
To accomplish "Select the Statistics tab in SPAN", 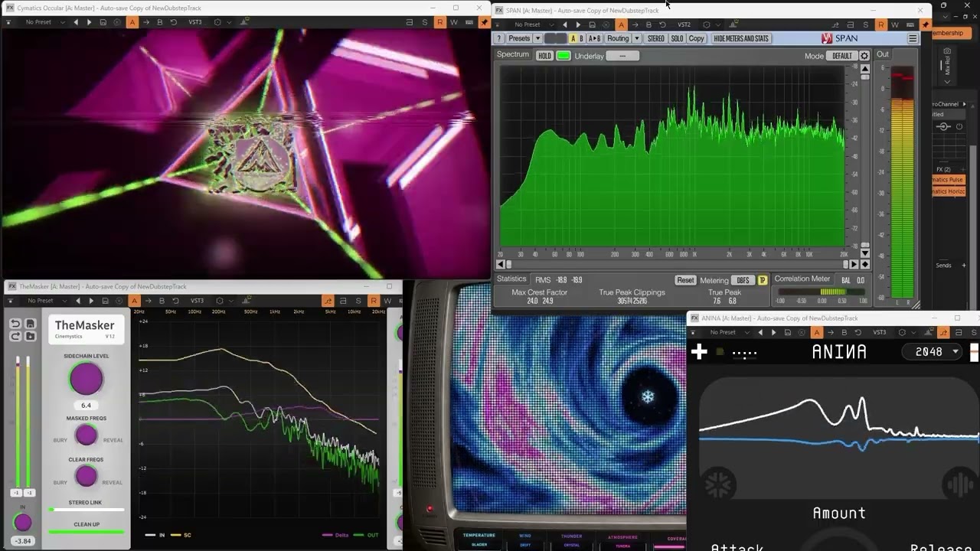I will [x=512, y=279].
